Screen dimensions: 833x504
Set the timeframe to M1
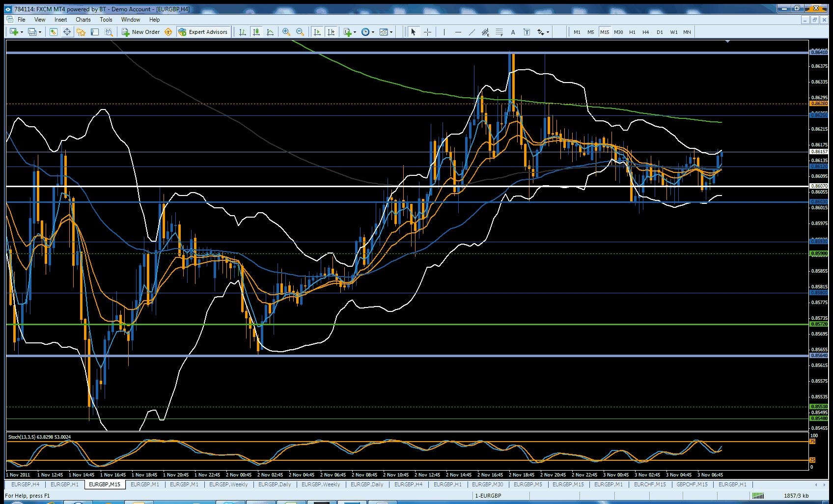[577, 32]
